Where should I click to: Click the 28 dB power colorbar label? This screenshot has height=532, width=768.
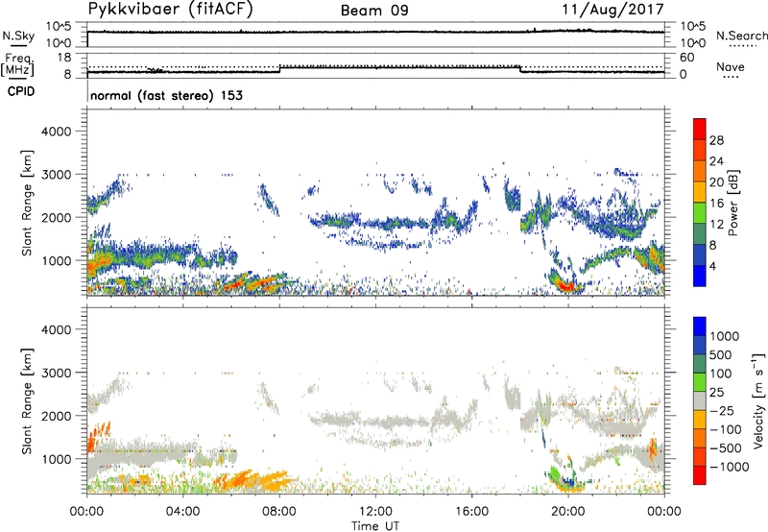[716, 140]
